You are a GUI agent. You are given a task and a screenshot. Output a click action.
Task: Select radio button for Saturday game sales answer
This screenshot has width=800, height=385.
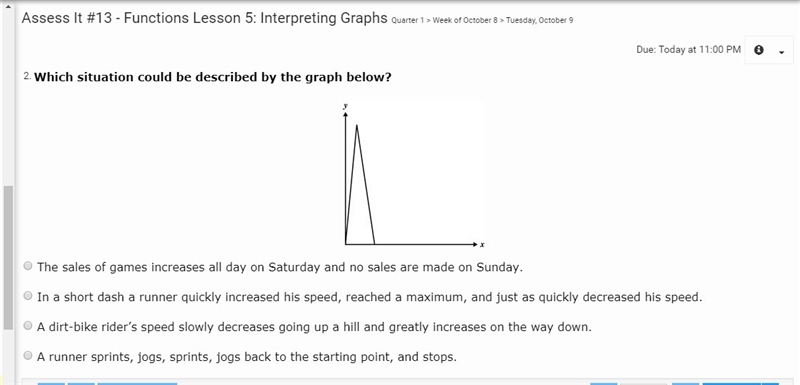pos(28,266)
